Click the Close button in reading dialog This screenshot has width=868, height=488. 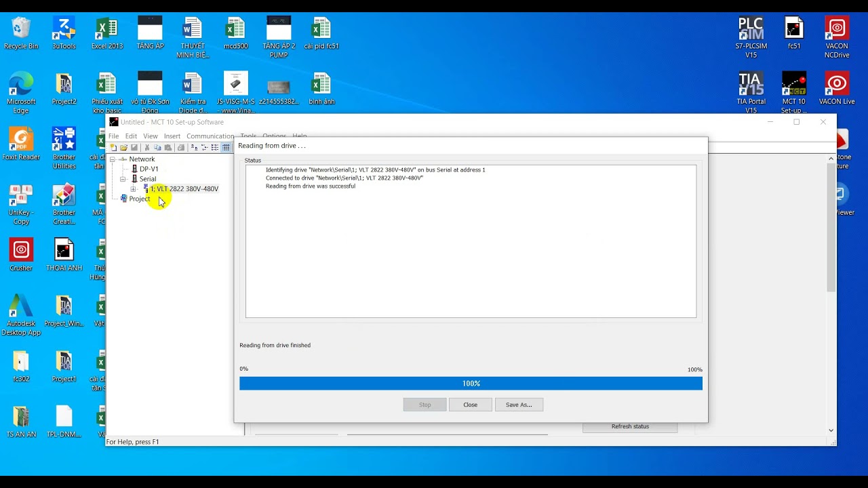[471, 405]
